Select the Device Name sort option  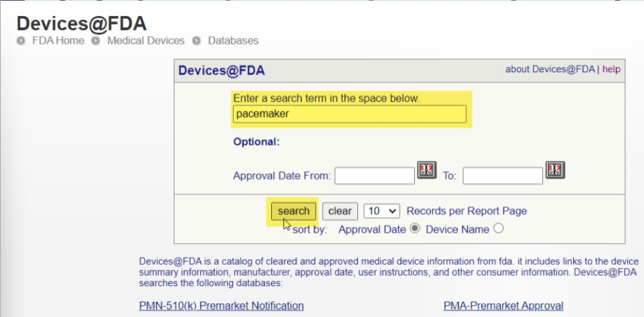click(x=498, y=228)
